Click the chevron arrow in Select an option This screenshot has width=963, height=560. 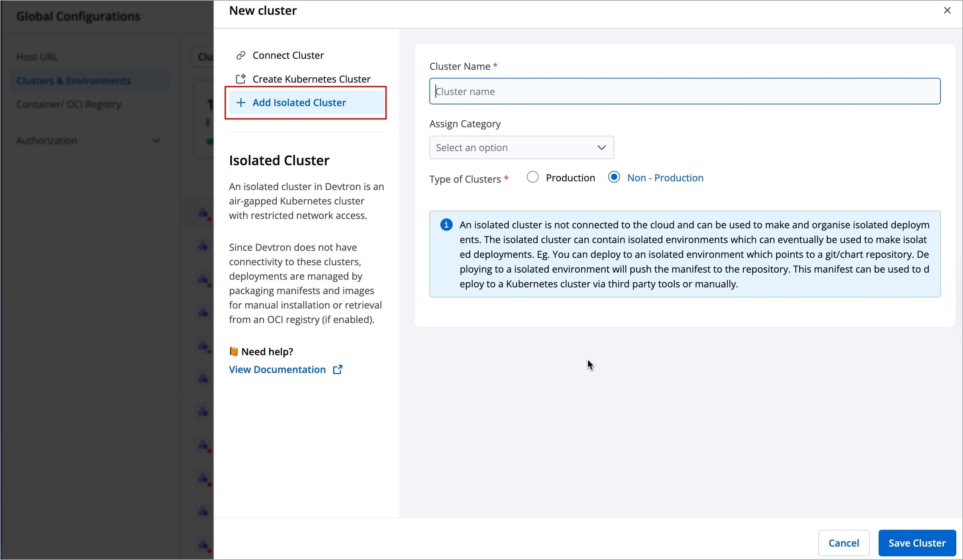(x=601, y=147)
